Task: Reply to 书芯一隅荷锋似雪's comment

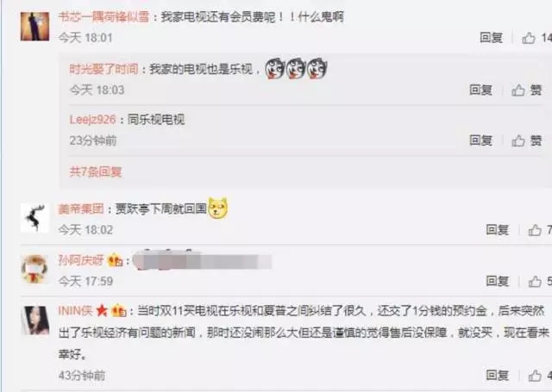Action: point(491,38)
